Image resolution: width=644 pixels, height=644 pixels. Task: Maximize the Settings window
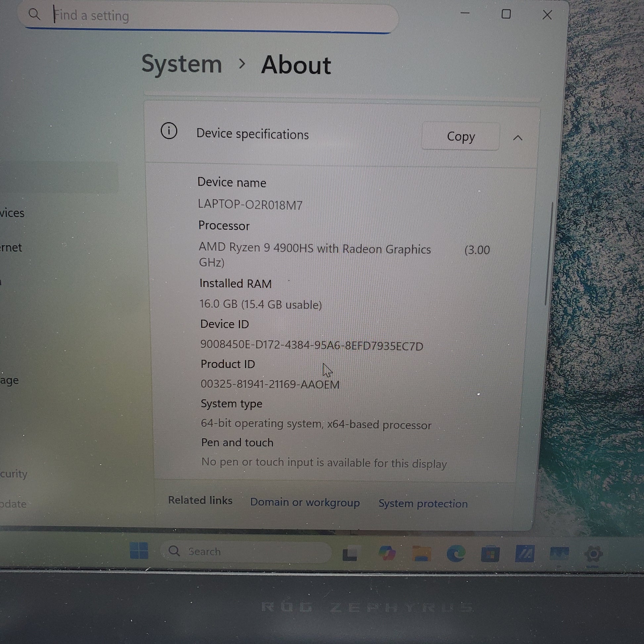point(506,14)
